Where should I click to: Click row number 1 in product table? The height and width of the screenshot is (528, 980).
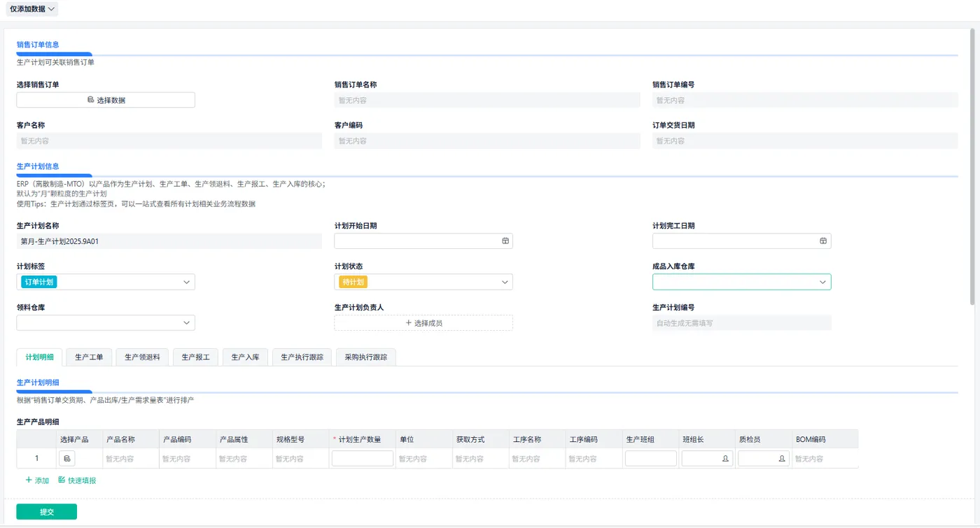[x=37, y=459]
